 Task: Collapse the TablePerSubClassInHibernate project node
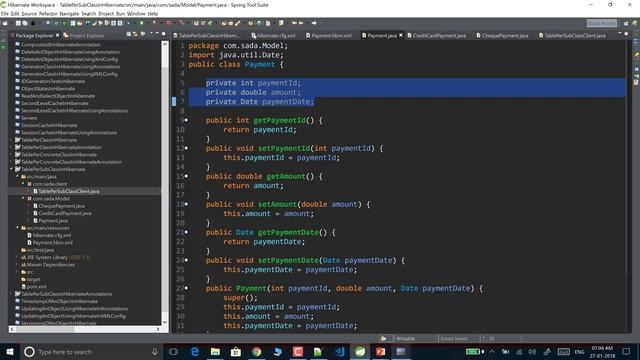tap(11, 169)
